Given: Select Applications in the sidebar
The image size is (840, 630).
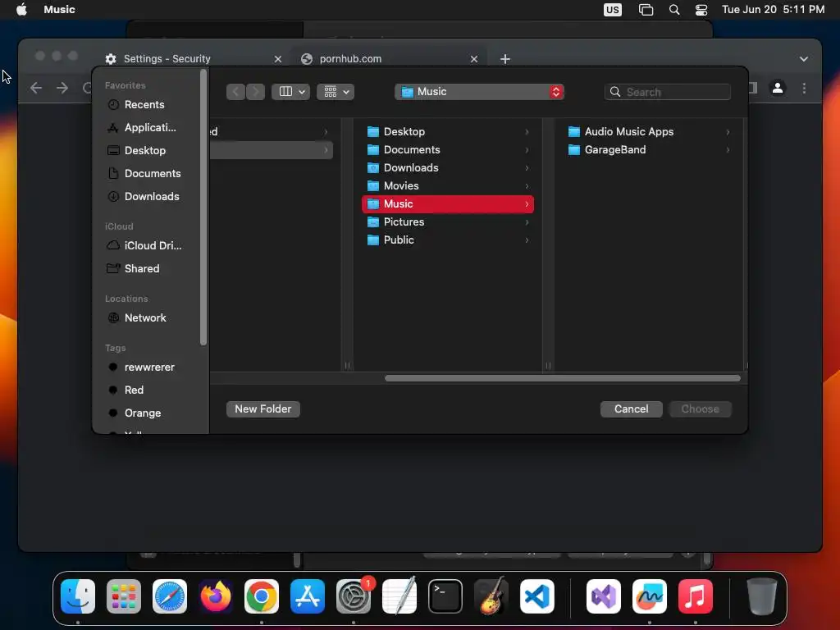Looking at the screenshot, I should coord(148,127).
